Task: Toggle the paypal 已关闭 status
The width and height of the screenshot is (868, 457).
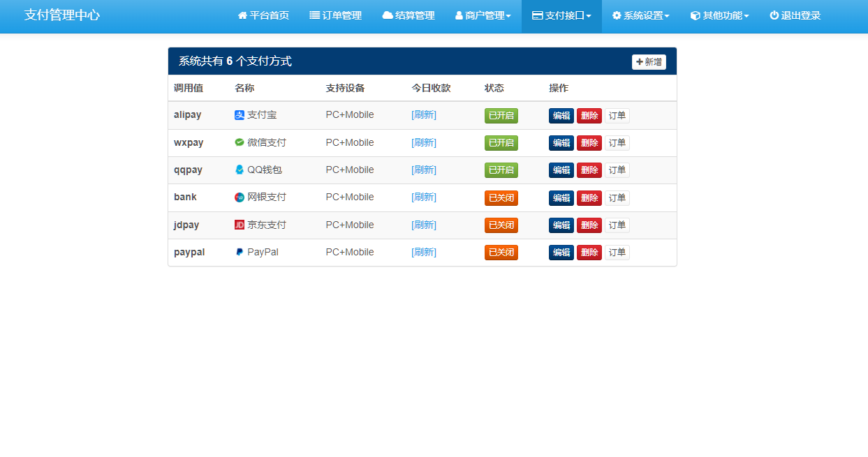Action: 501,253
